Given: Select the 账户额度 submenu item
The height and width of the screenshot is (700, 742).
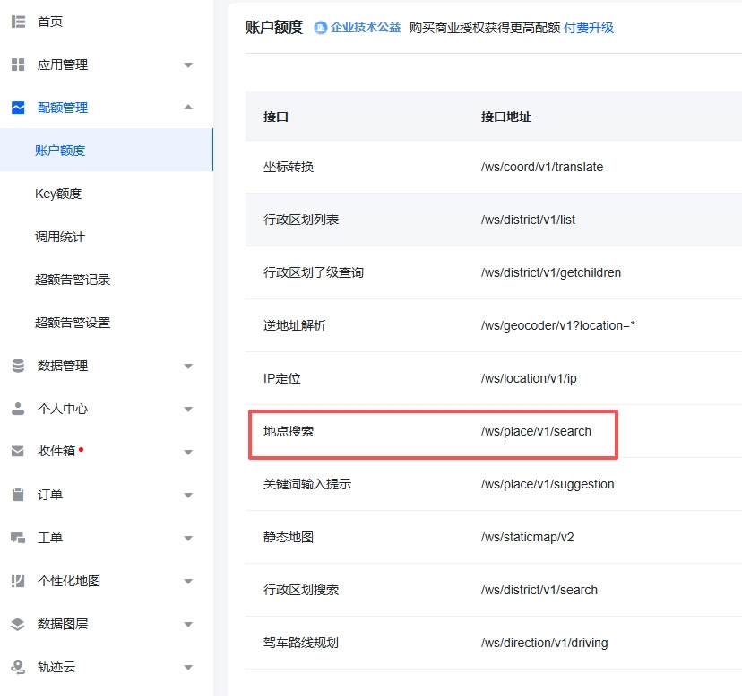Looking at the screenshot, I should tap(107, 150).
